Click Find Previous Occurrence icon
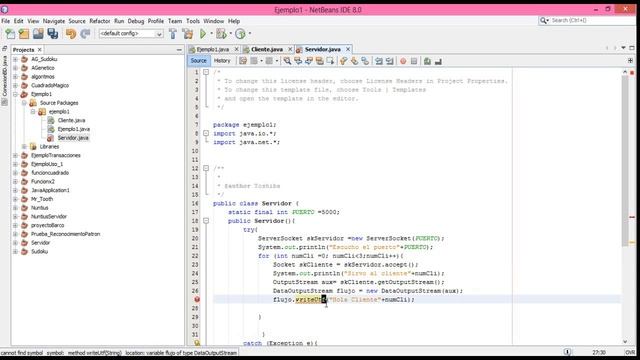The image size is (640, 360). (x=298, y=61)
